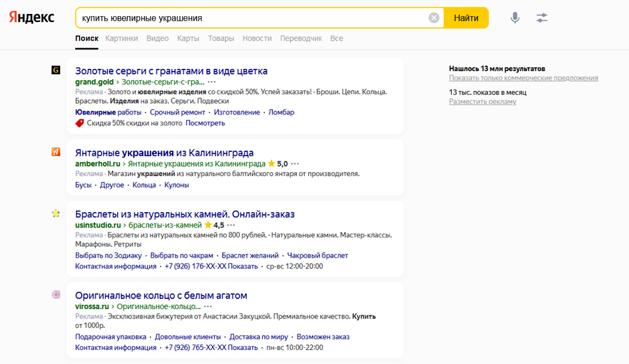Screen dimensions: 629x364
Task: Open the Срочный ремонт sitelink
Action: click(x=177, y=112)
